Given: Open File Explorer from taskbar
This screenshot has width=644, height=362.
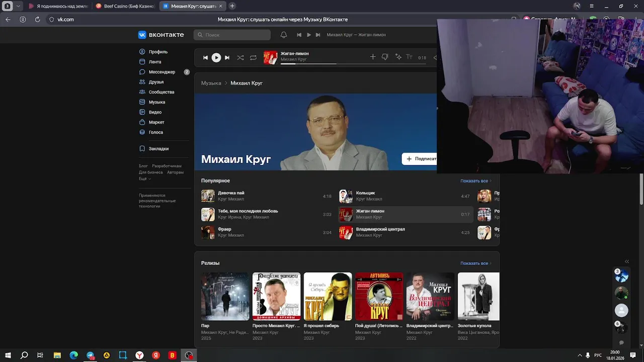Looking at the screenshot, I should (57, 355).
